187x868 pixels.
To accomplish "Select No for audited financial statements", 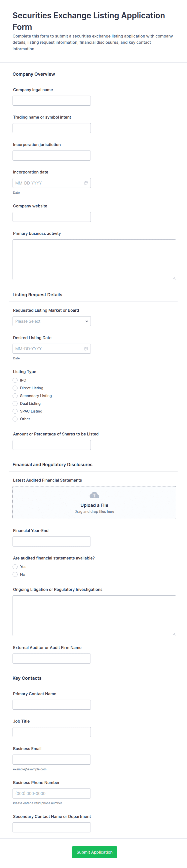I will (15, 574).
